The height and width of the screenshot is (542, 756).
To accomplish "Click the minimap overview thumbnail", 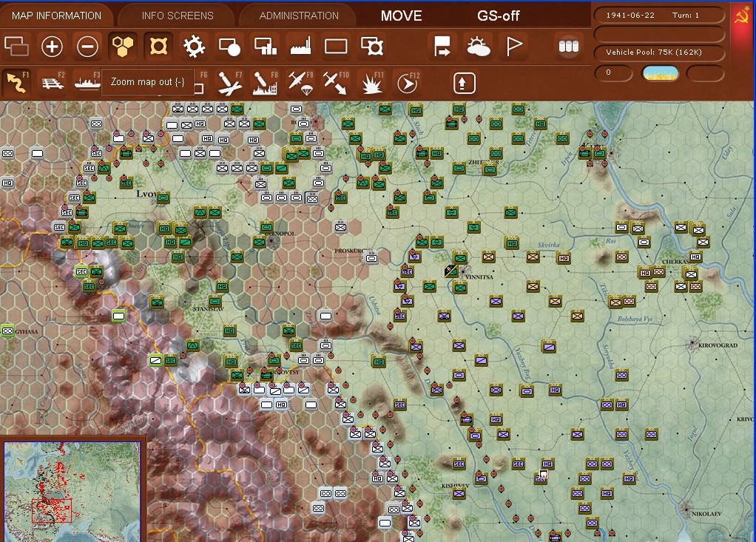I will coord(72,490).
